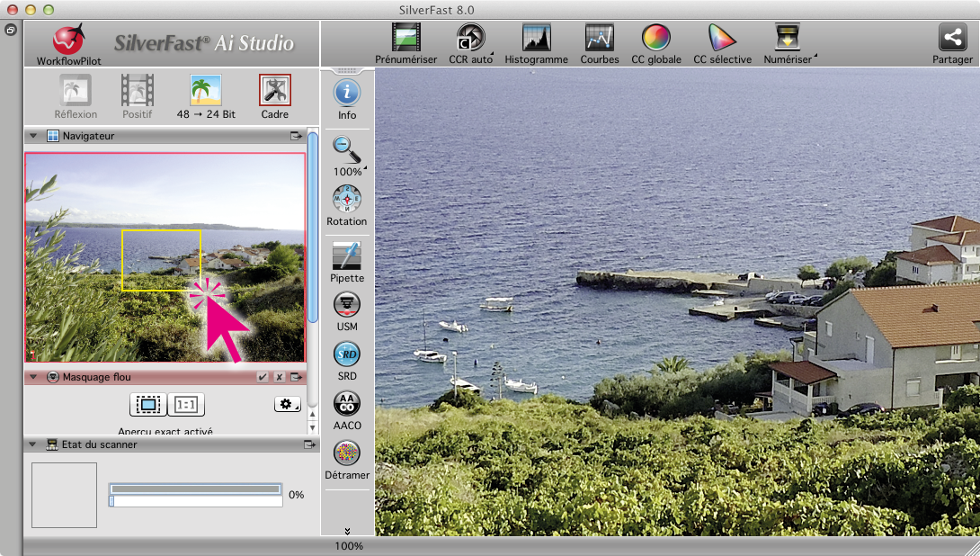Open the Cadre frame settings
The image size is (980, 556).
[x=274, y=91]
